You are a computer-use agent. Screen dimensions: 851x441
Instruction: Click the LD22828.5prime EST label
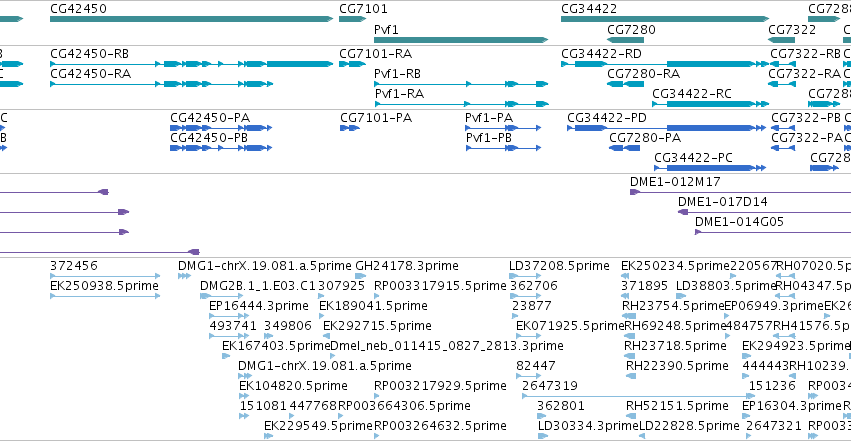pos(689,426)
